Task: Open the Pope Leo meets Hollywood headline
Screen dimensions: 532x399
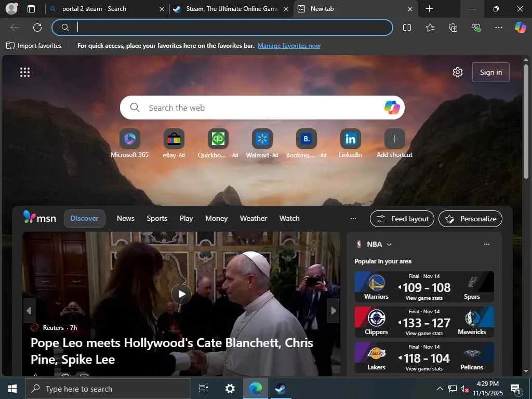Action: pyautogui.click(x=171, y=351)
